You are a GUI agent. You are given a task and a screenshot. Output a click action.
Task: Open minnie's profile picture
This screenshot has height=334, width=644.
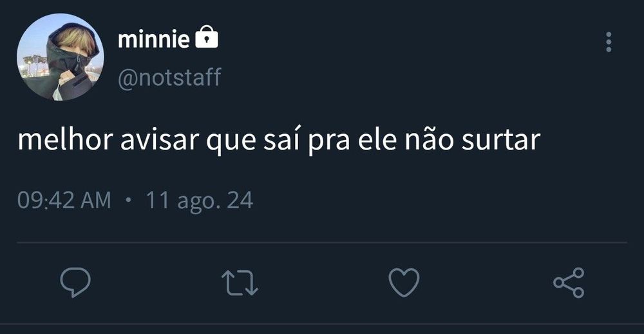click(60, 57)
